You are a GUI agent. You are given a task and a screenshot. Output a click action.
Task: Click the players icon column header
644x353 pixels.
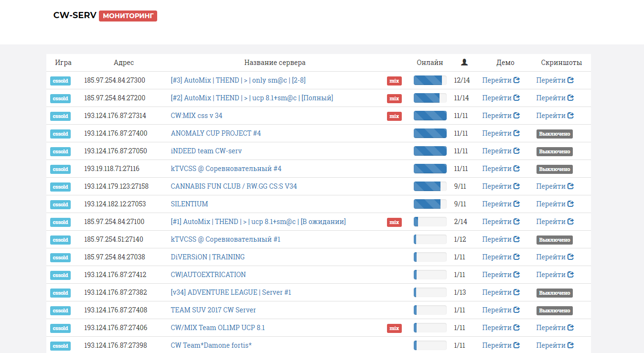[x=464, y=62]
